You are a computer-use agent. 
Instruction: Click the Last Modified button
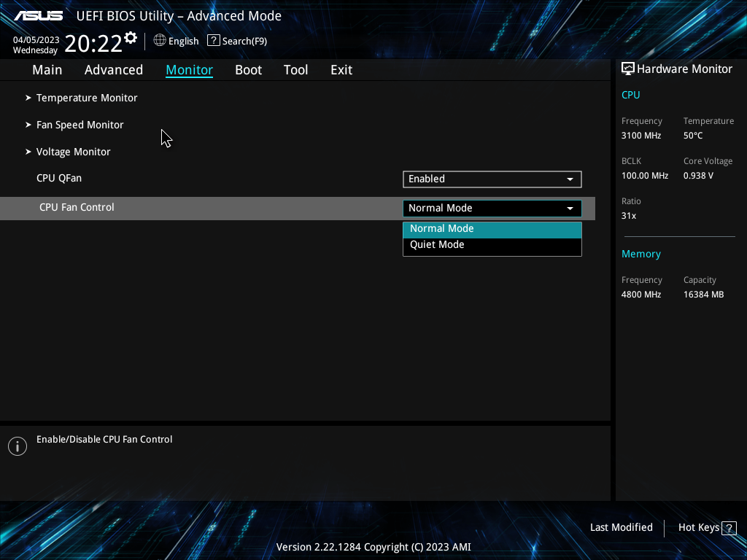pyautogui.click(x=621, y=527)
